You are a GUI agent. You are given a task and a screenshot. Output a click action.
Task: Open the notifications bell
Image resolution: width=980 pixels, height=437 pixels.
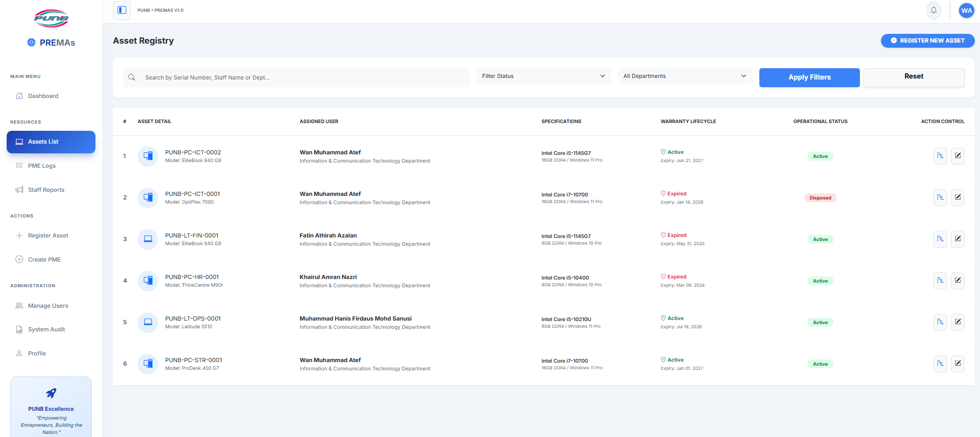934,10
